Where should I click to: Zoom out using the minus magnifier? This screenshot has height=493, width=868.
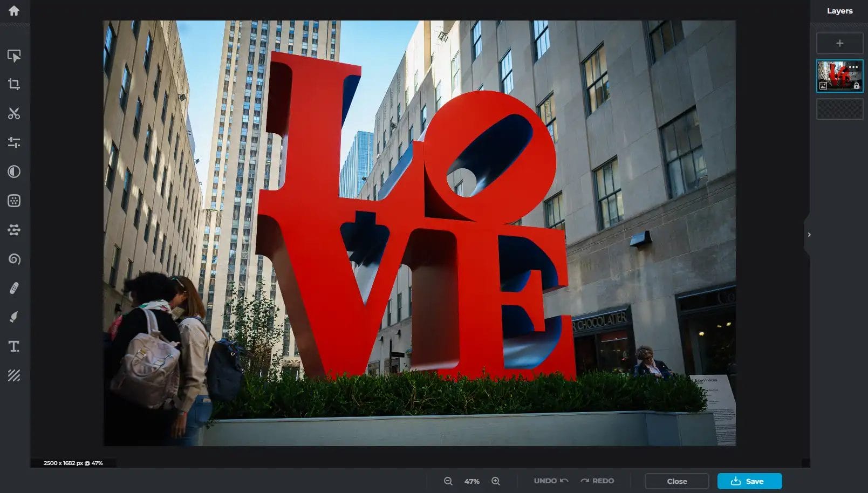(448, 481)
